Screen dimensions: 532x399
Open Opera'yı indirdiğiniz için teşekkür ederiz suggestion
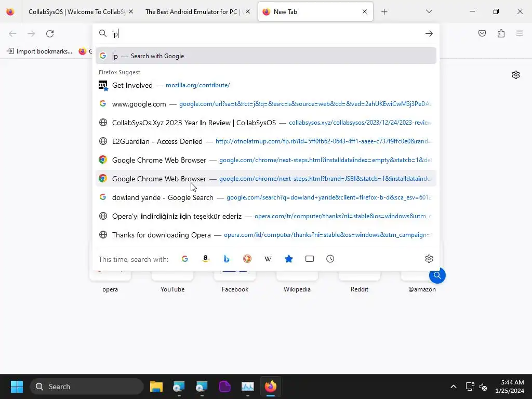(x=265, y=216)
